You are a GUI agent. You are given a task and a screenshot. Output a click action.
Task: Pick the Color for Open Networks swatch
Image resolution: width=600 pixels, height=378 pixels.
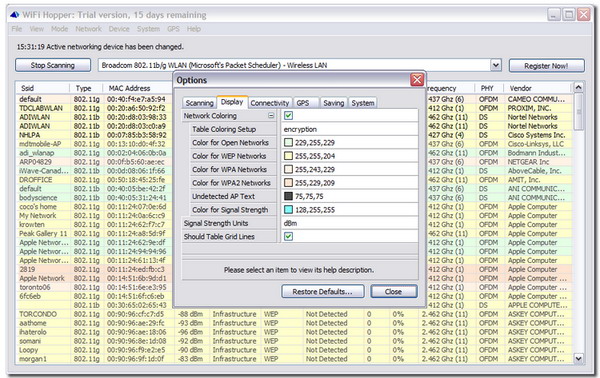coord(289,143)
